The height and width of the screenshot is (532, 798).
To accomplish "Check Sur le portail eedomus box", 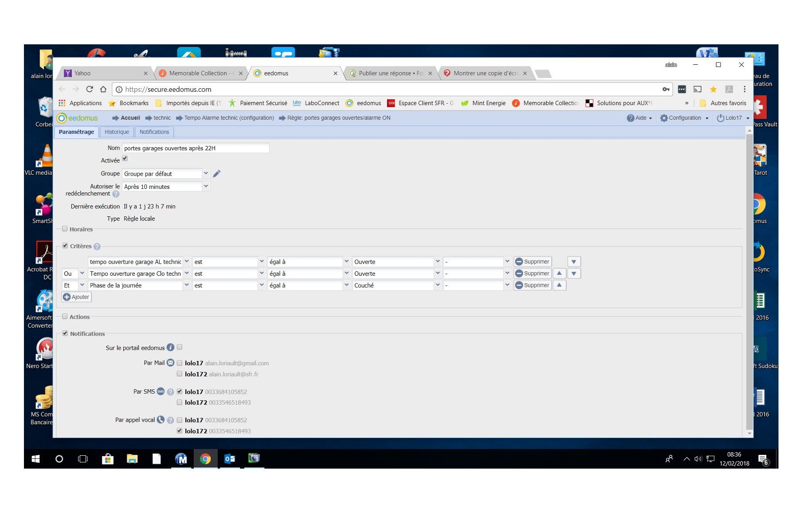I will pos(180,347).
